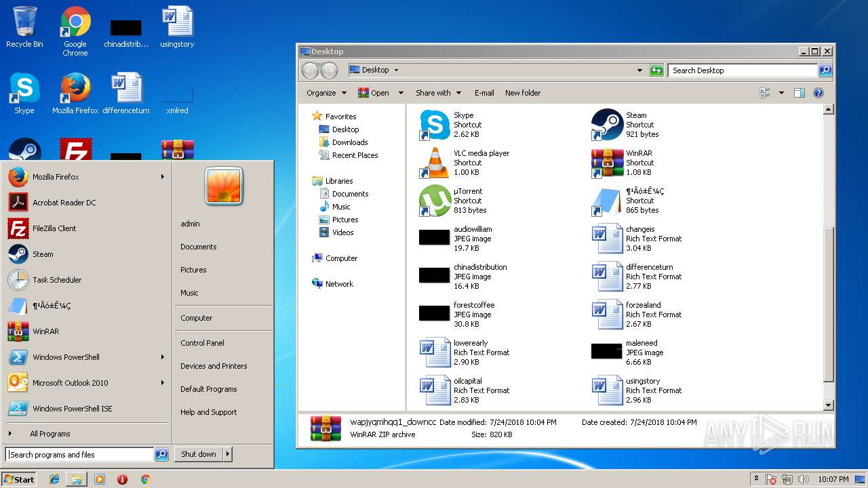
Task: Open Default Programs from Start menu
Action: 209,389
